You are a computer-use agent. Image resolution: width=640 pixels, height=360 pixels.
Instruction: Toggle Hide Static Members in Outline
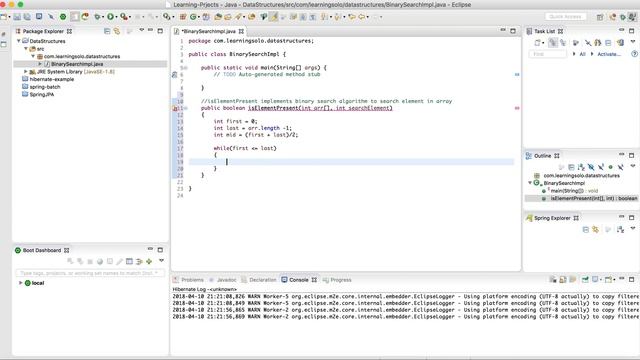(x=601, y=167)
